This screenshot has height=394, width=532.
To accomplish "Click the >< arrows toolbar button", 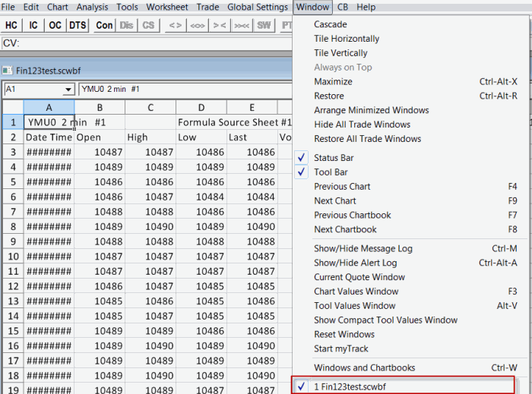I will point(220,25).
